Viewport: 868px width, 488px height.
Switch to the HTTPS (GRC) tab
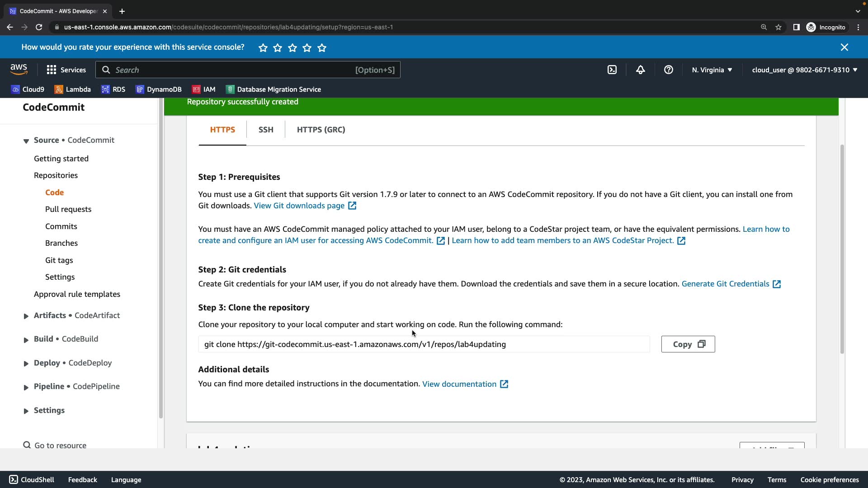[321, 130]
